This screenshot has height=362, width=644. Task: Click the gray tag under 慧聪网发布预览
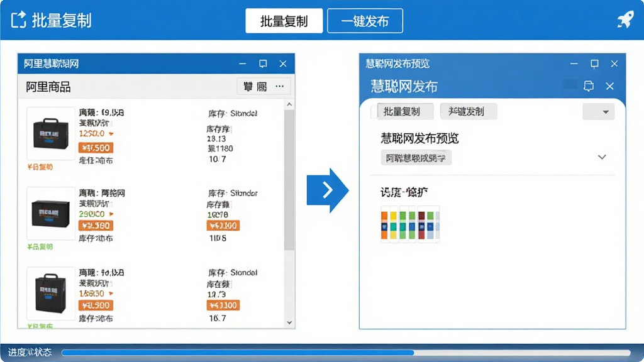pyautogui.click(x=416, y=158)
